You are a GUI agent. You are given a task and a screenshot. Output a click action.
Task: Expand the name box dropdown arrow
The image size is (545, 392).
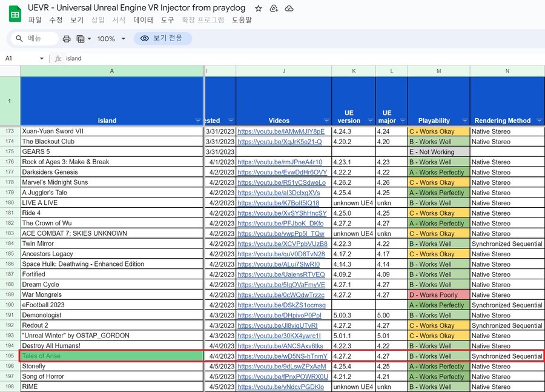42,59
